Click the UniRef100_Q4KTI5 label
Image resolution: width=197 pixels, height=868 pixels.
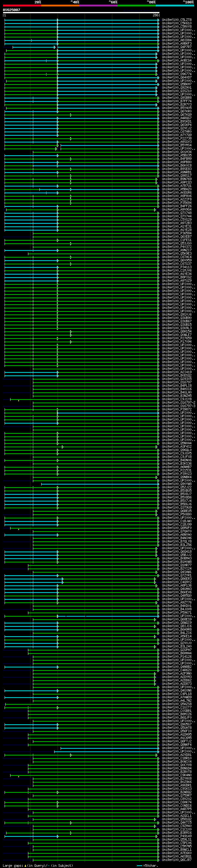tap(177, 822)
